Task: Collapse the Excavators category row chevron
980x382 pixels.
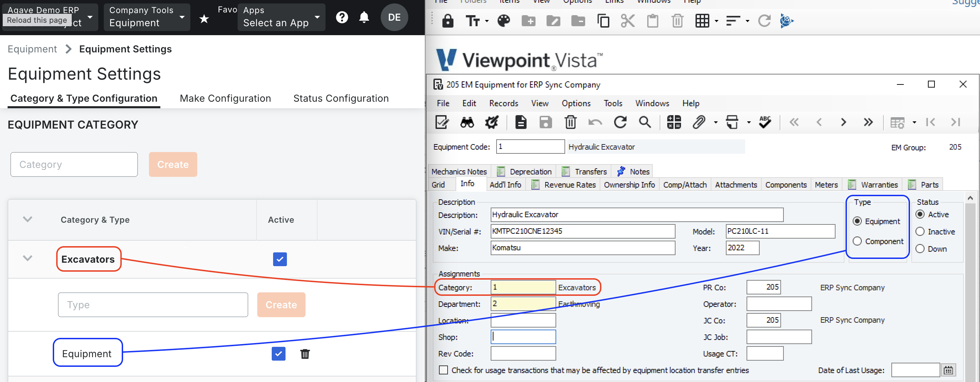Action: [27, 258]
